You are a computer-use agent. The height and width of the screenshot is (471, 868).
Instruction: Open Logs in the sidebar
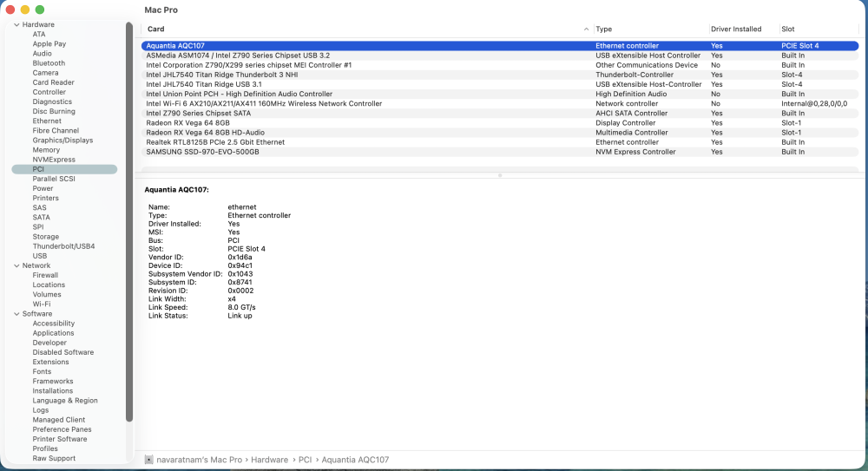[x=41, y=410]
